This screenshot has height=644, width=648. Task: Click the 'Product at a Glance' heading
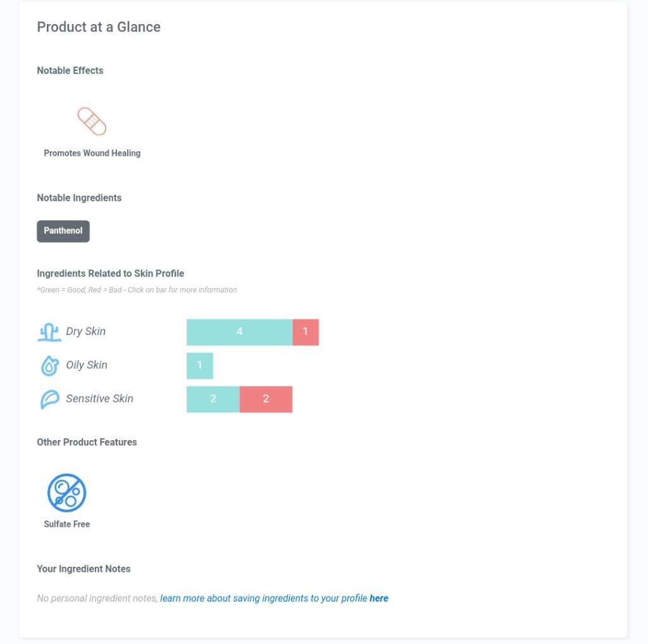click(99, 27)
